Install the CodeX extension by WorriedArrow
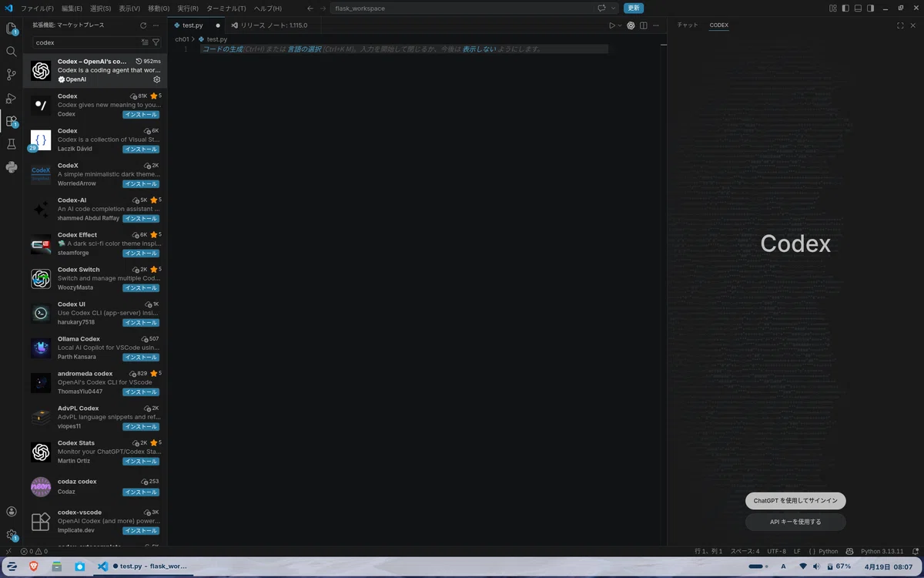The width and height of the screenshot is (924, 578). click(x=141, y=183)
